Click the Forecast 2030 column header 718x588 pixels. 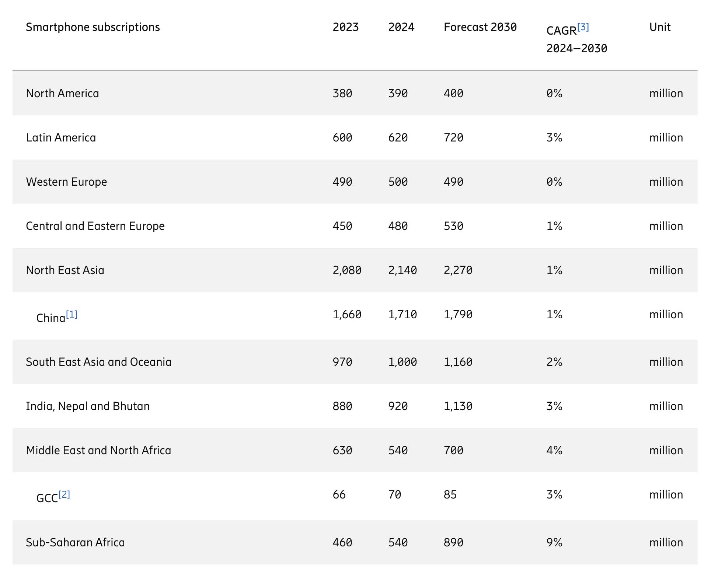pos(480,27)
